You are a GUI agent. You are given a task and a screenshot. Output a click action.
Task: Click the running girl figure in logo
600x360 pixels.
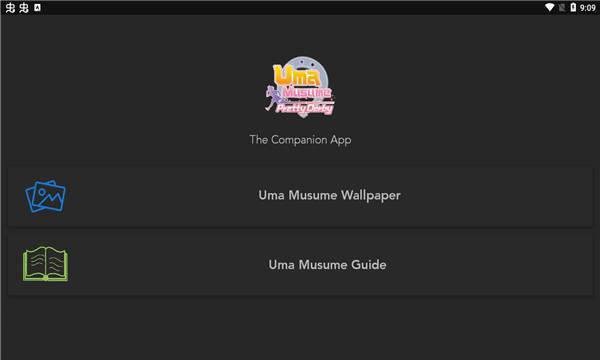coord(272,98)
